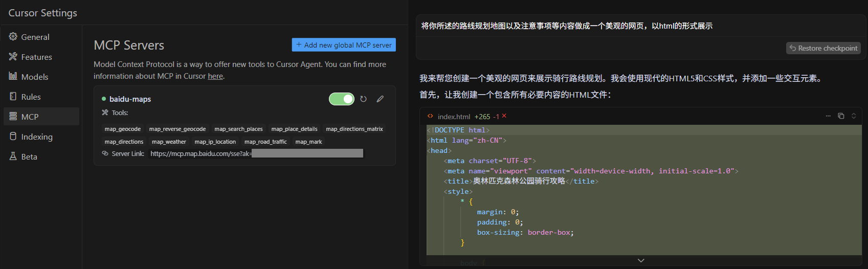
Task: Open the more options ellipsis on code block
Action: tap(828, 116)
